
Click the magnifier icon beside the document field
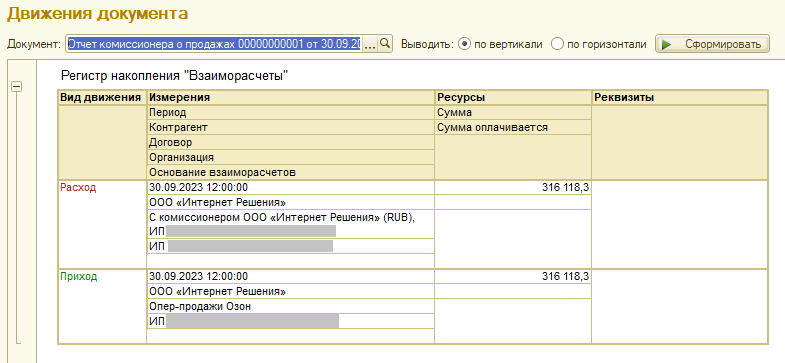point(384,44)
